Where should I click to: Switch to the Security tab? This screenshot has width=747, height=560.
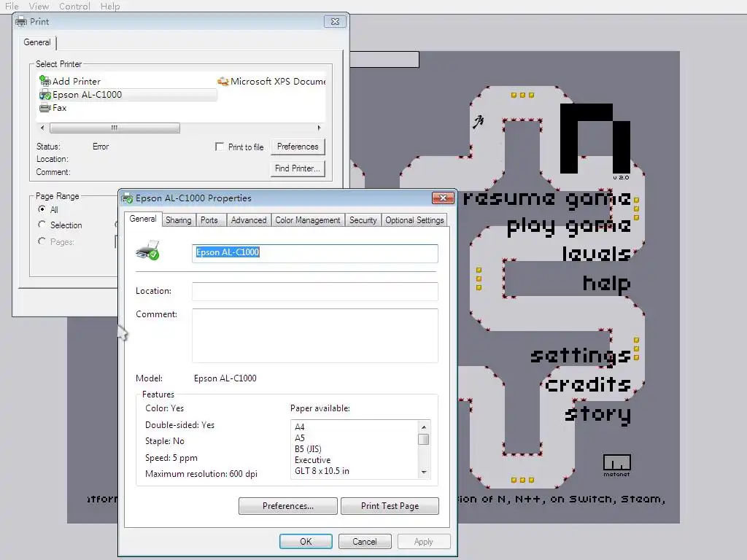click(363, 220)
